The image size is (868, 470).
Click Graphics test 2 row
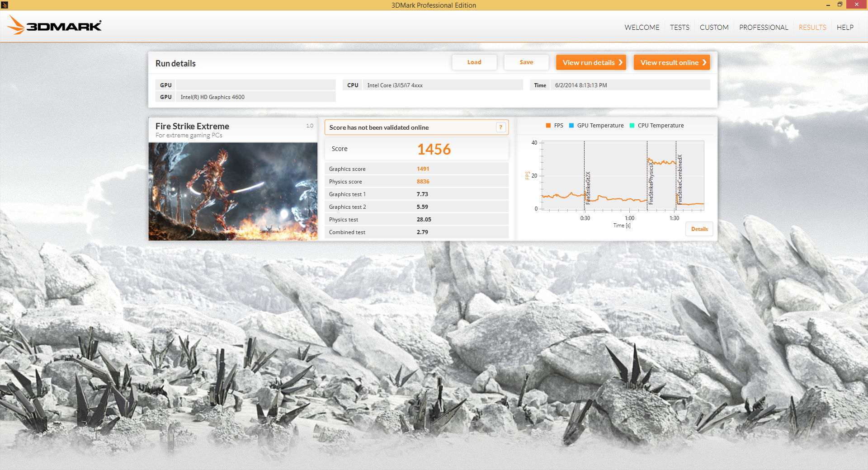pos(416,207)
